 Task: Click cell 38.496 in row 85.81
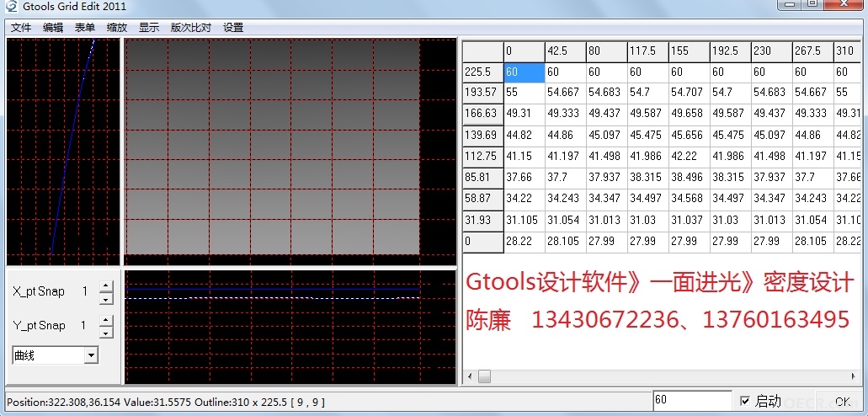pos(690,178)
